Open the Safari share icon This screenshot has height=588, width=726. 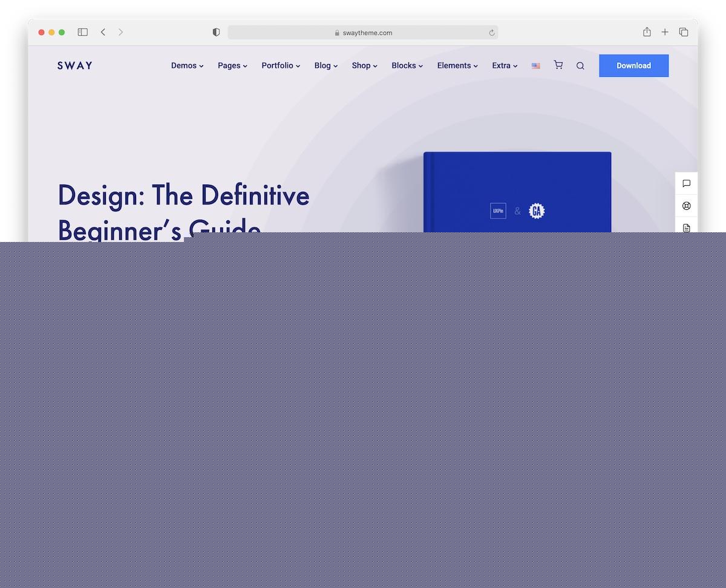[x=647, y=32]
